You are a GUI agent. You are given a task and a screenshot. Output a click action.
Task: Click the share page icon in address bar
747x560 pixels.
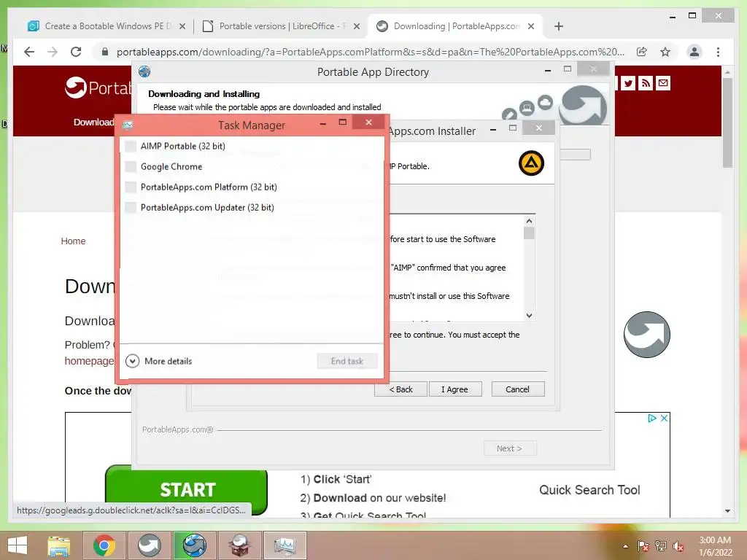tap(642, 52)
